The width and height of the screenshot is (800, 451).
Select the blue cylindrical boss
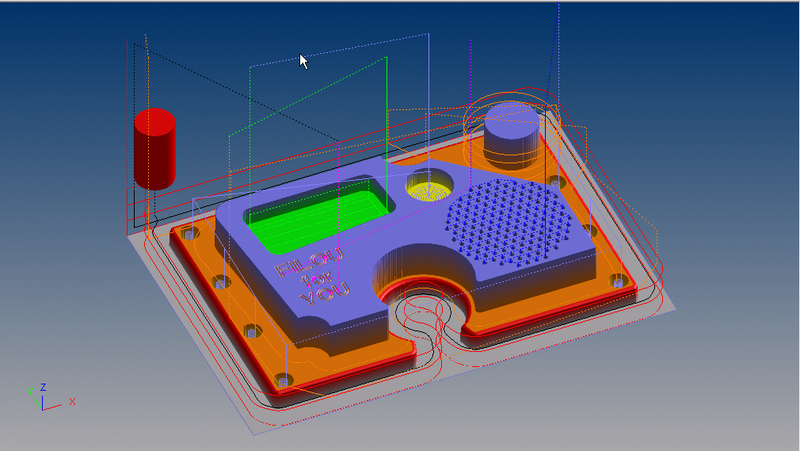pos(512,135)
